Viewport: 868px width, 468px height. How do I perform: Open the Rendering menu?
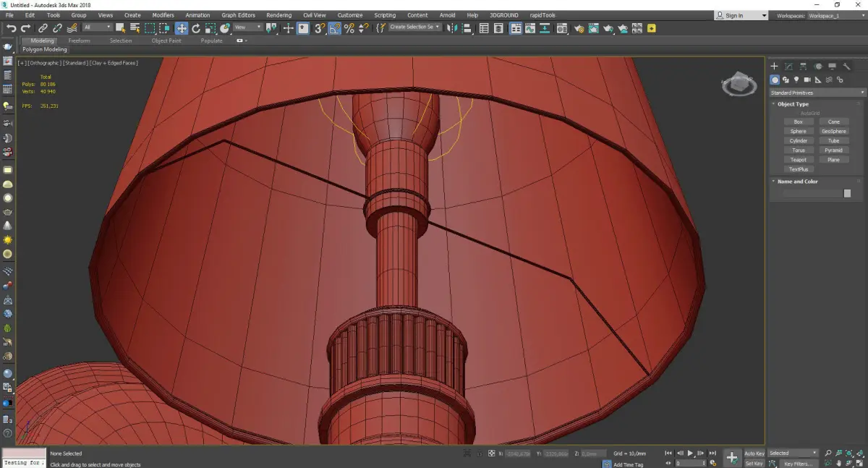[278, 15]
